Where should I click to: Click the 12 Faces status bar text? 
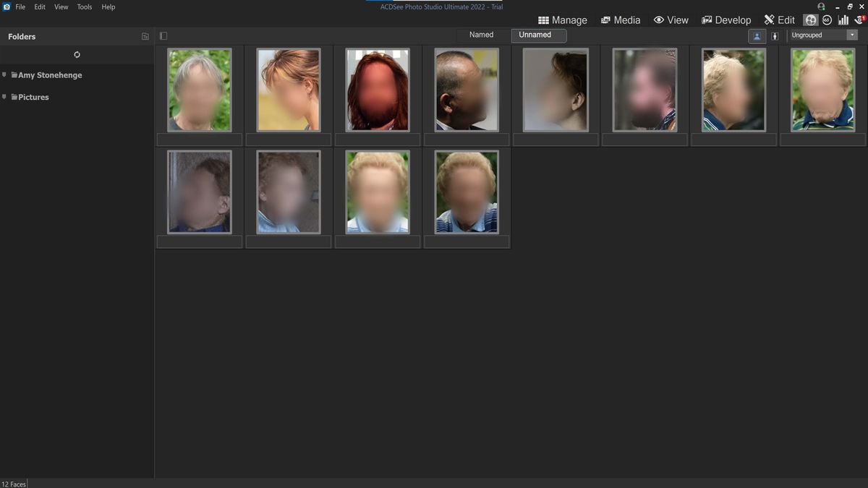(x=13, y=484)
